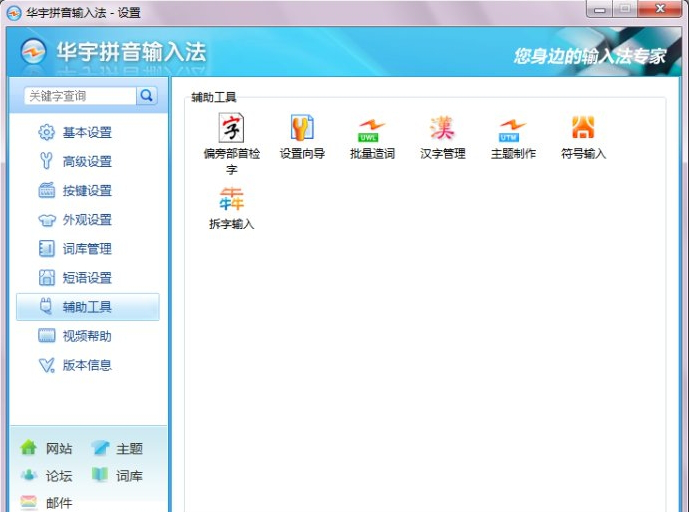
Task: Go to 按键设置 section
Action: pyautogui.click(x=88, y=190)
